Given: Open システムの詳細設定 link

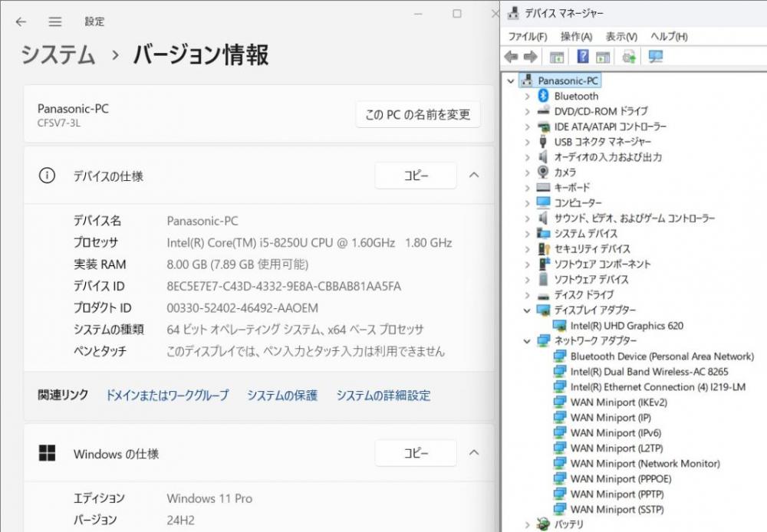Looking at the screenshot, I should point(383,395).
